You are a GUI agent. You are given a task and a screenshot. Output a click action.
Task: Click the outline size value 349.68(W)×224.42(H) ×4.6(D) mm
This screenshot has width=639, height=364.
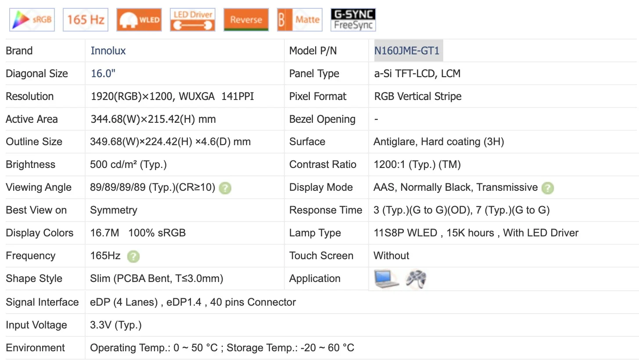[170, 142]
